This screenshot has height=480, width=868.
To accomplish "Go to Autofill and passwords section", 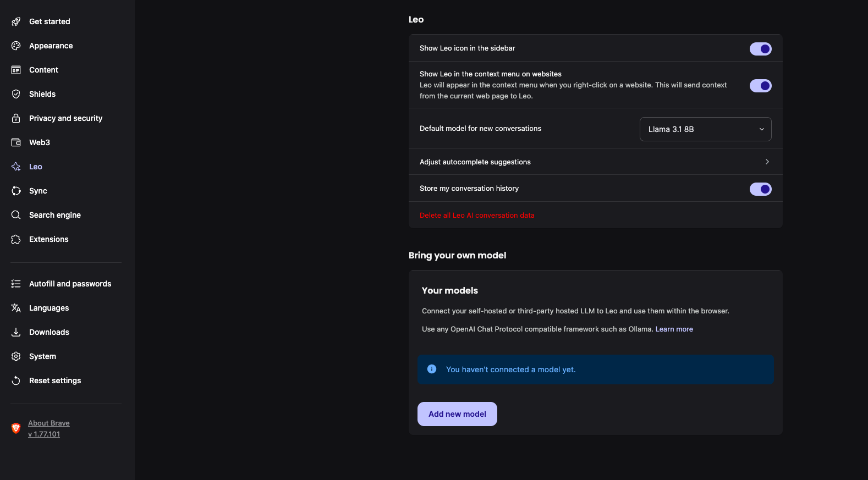I will [x=70, y=284].
